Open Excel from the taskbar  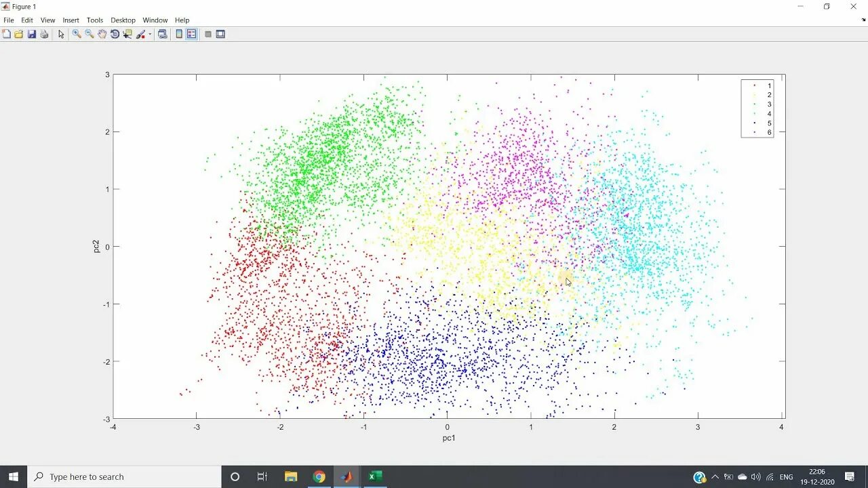coord(375,476)
